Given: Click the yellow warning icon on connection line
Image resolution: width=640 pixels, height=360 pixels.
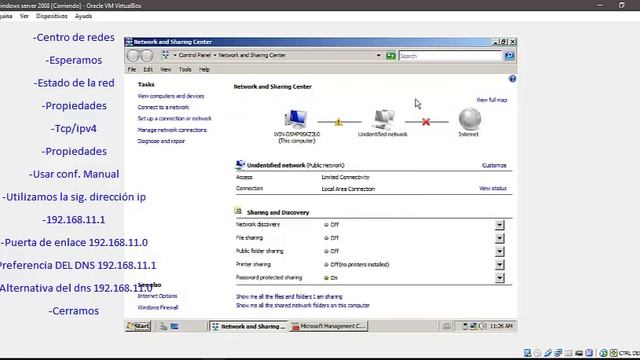Looking at the screenshot, I should [338, 122].
